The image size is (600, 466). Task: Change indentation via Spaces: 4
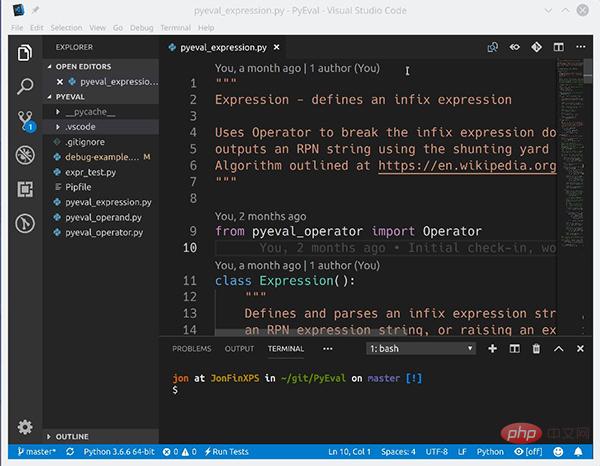point(398,452)
